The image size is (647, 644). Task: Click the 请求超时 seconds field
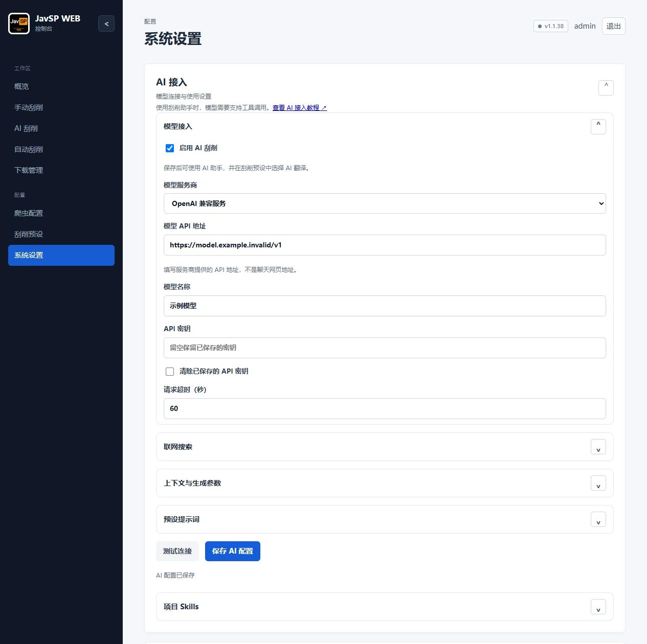(x=385, y=408)
